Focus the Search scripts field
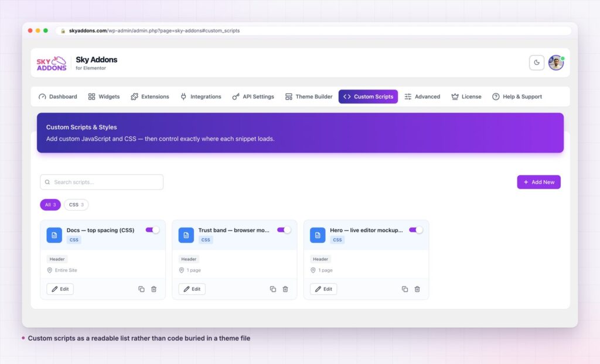Viewport: 600px width, 364px height. pyautogui.click(x=102, y=182)
